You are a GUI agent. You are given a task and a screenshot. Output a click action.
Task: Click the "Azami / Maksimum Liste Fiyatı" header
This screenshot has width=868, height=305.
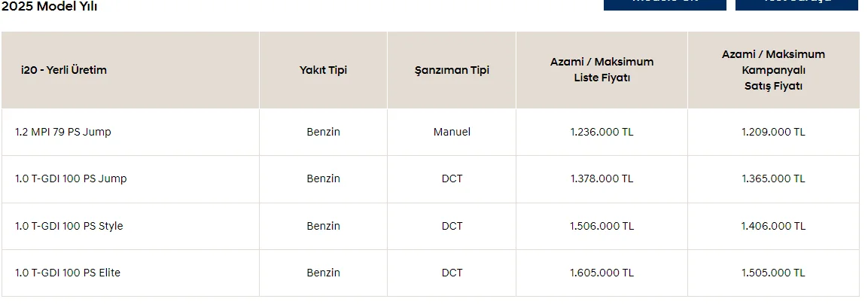(x=602, y=69)
